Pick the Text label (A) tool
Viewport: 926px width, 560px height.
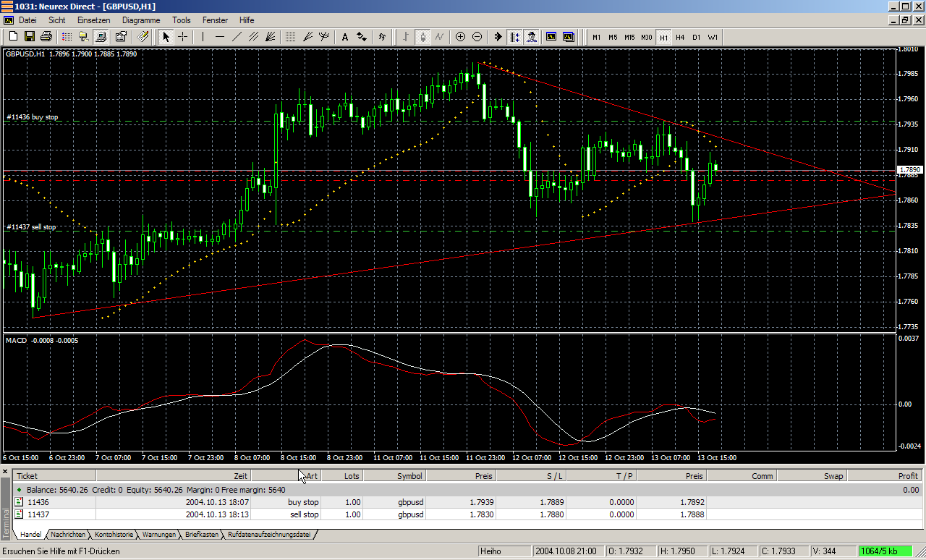(344, 36)
